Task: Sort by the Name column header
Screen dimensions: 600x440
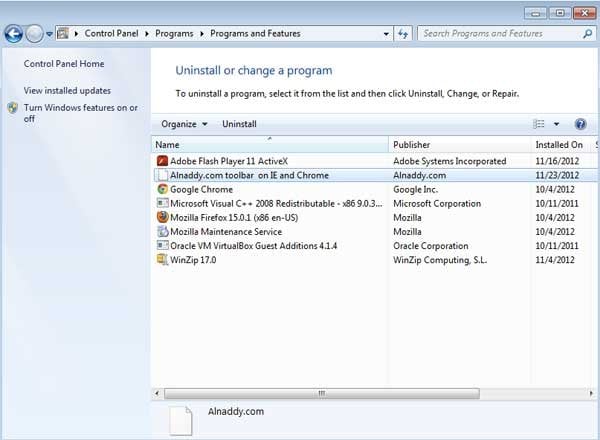Action: (270, 145)
